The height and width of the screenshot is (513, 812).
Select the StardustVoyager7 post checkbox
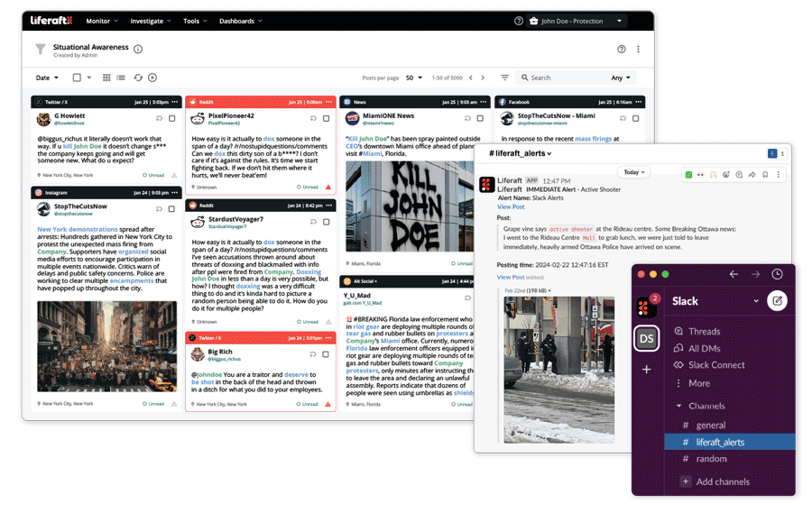click(327, 222)
